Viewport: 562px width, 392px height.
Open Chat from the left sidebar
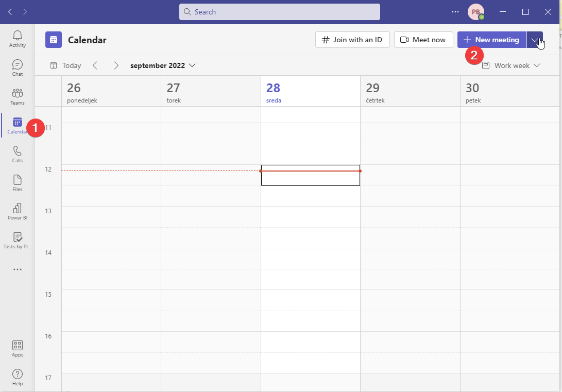18,67
